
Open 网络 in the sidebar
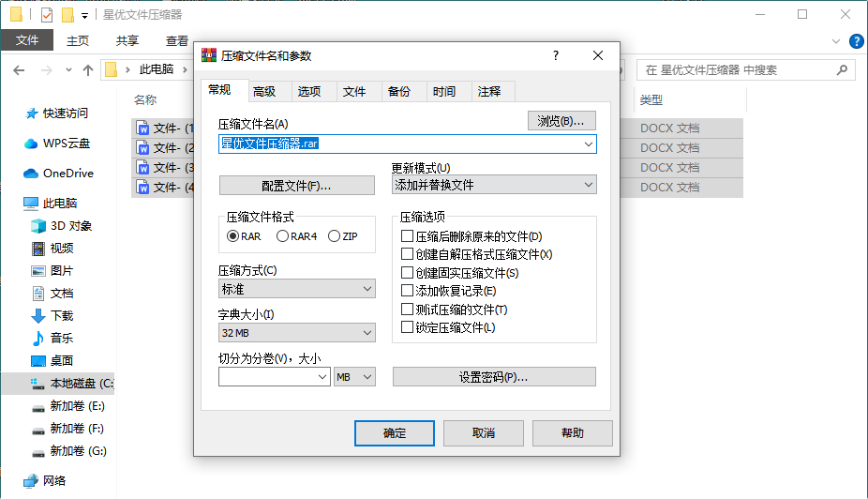pos(44,481)
